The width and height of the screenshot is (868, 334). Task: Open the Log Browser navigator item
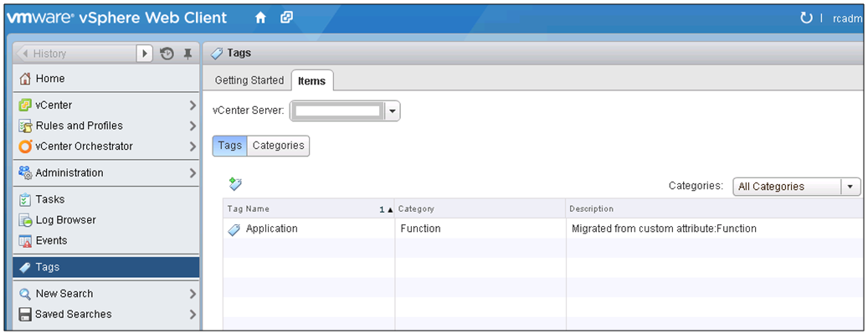[106, 220]
